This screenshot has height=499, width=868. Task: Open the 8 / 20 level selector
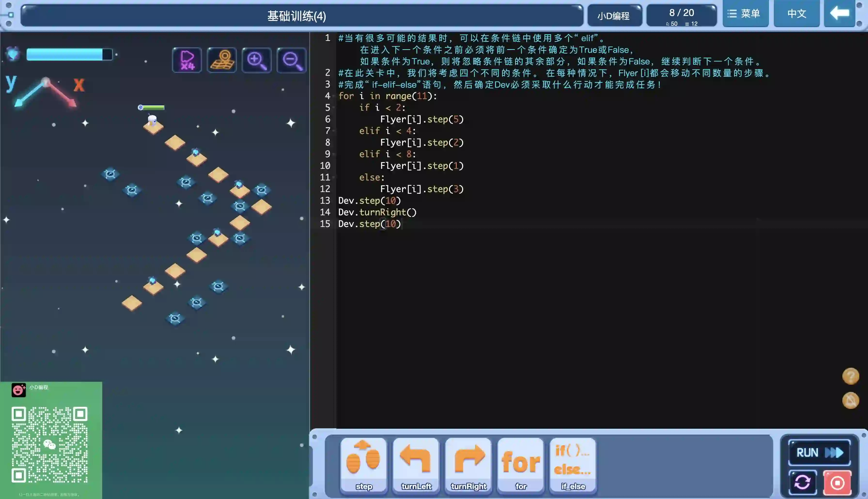click(681, 16)
